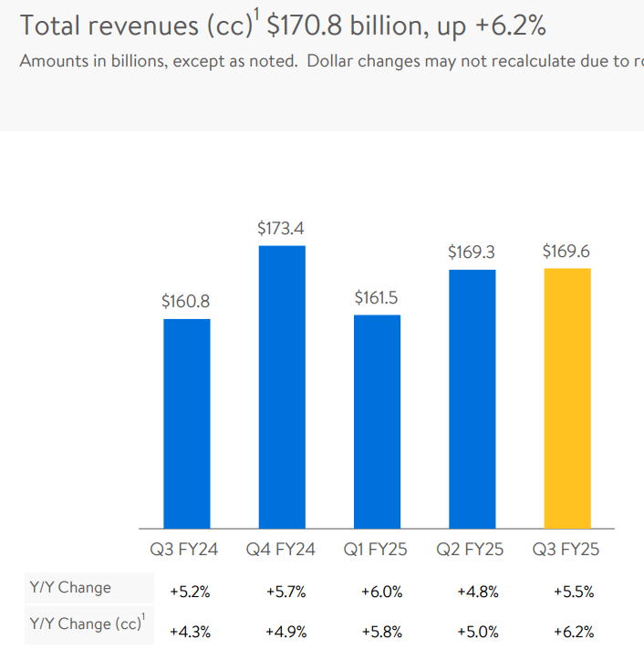Select the yellow Q3 FY25 bar
Screen dimensions: 644x660
(567, 398)
